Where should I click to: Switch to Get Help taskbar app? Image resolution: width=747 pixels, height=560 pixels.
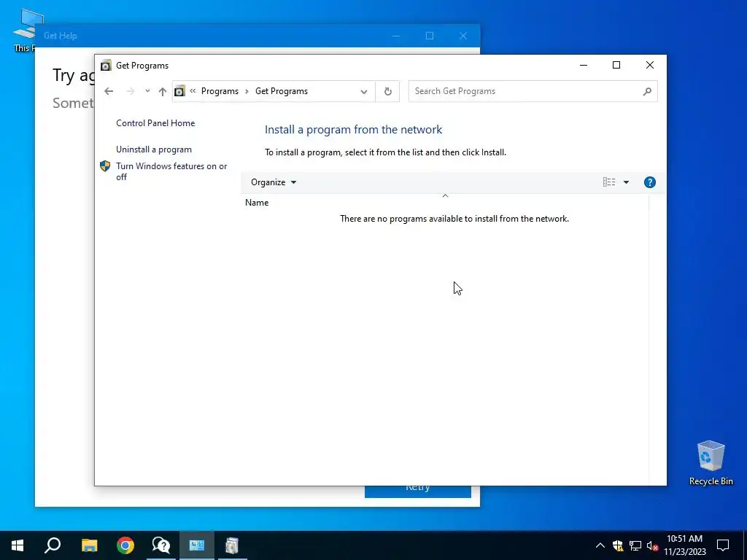point(161,545)
